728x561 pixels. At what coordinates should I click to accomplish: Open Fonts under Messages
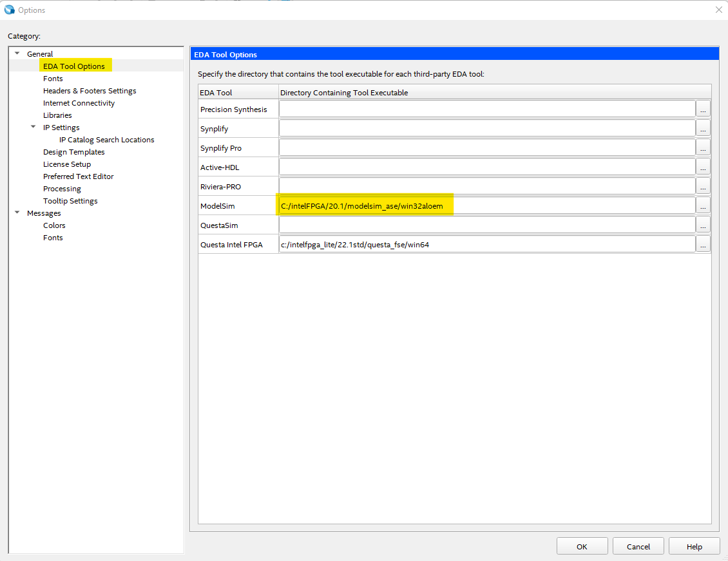[x=53, y=238]
